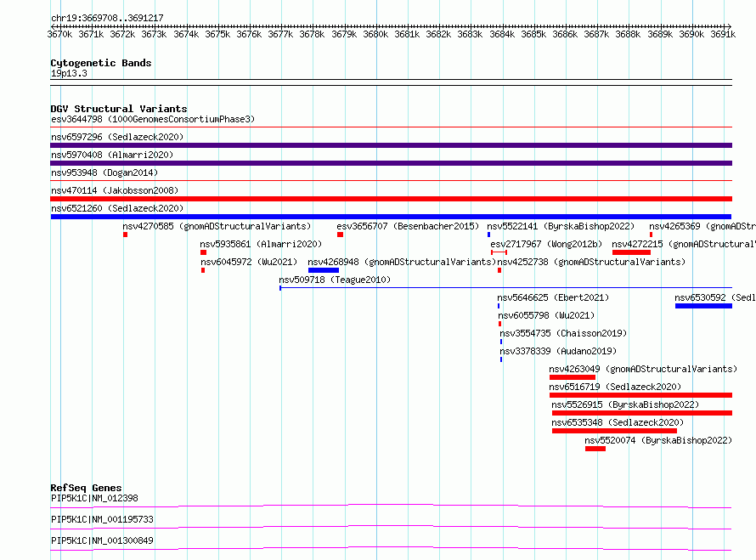Screen dimensions: 756x560
Task: Click the nsv509718 (Teague2010) label
Action: [x=335, y=280]
